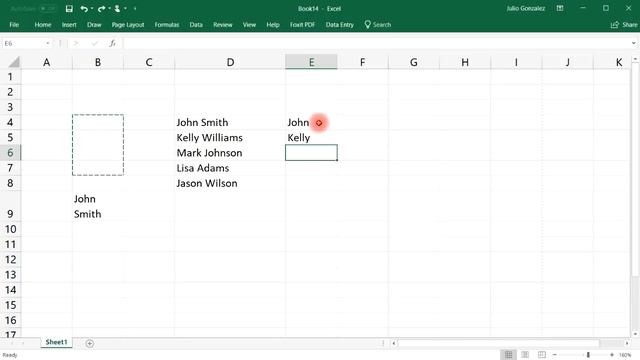Click cell E5 with Kelly
Viewport: 640px width, 360px height.
tap(311, 138)
